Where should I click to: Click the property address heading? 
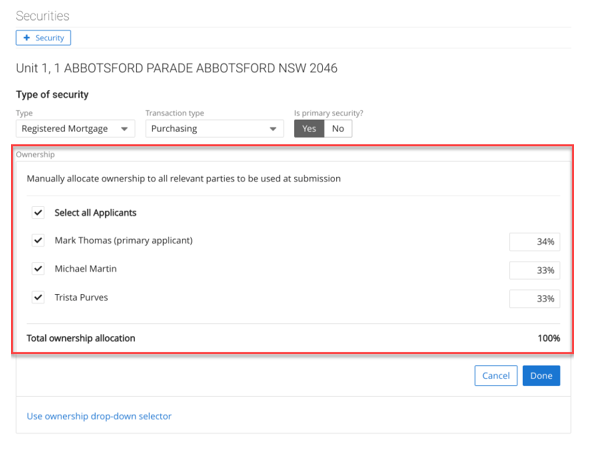pyautogui.click(x=177, y=69)
